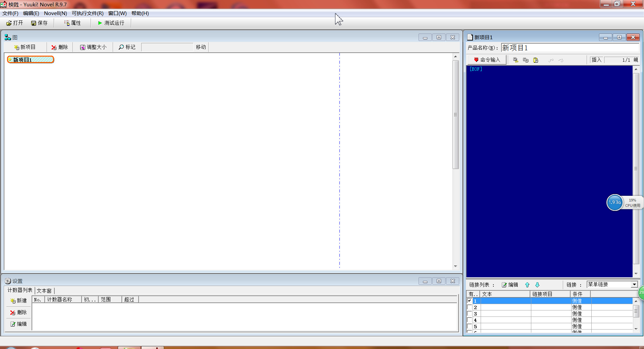Click 删除 in the 图 window toolbar
The image size is (644, 349).
60,47
